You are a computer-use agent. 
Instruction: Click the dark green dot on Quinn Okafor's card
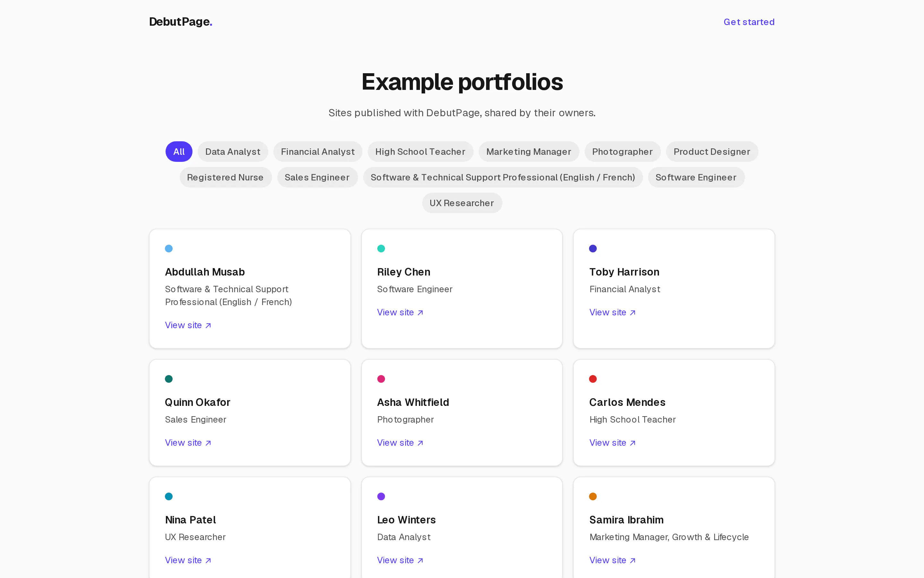tap(169, 379)
